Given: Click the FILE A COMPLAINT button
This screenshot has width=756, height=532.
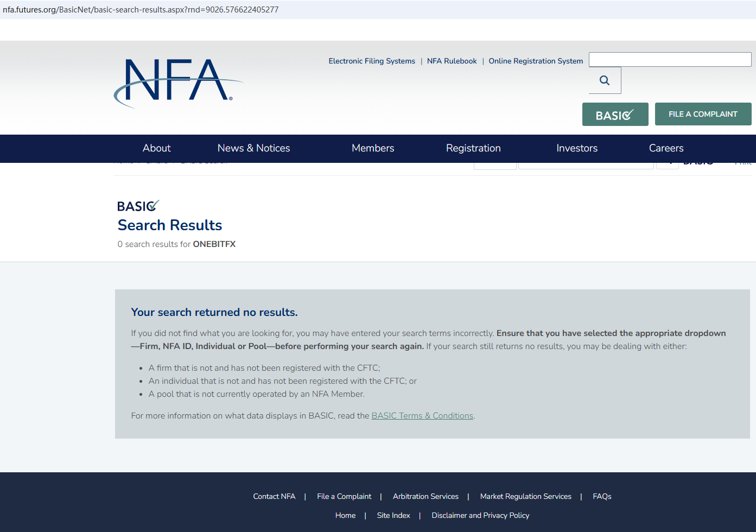Looking at the screenshot, I should pyautogui.click(x=703, y=114).
